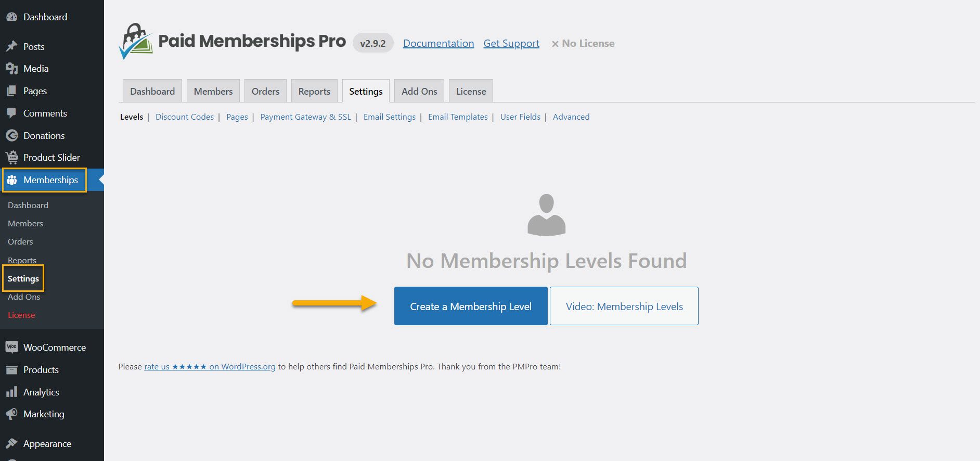Open the Email Settings link

[390, 117]
